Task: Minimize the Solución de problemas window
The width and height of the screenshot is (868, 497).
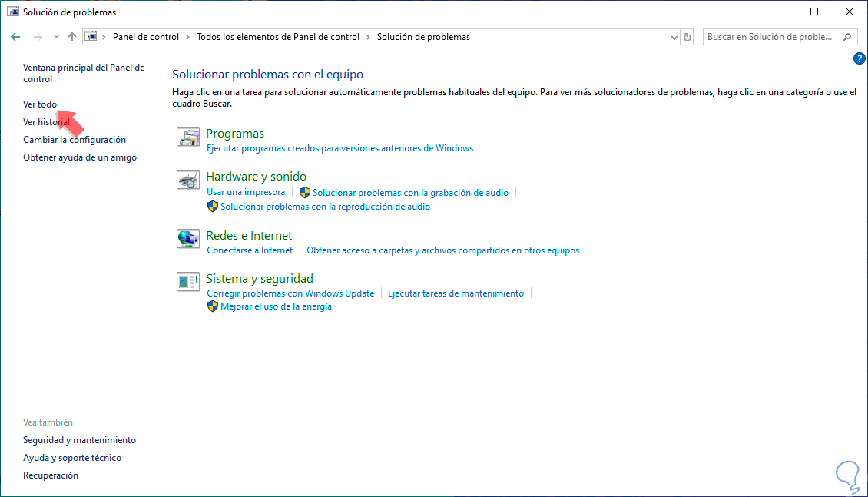Action: coord(780,12)
